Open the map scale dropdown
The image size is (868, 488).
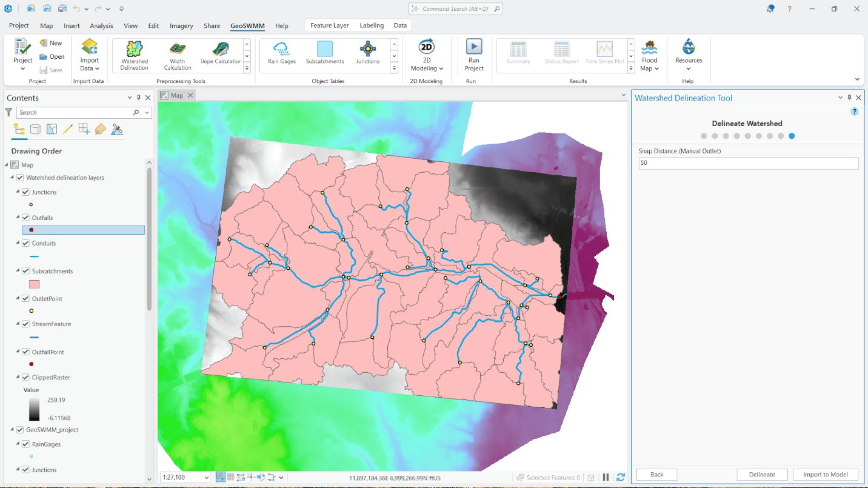pyautogui.click(x=205, y=477)
